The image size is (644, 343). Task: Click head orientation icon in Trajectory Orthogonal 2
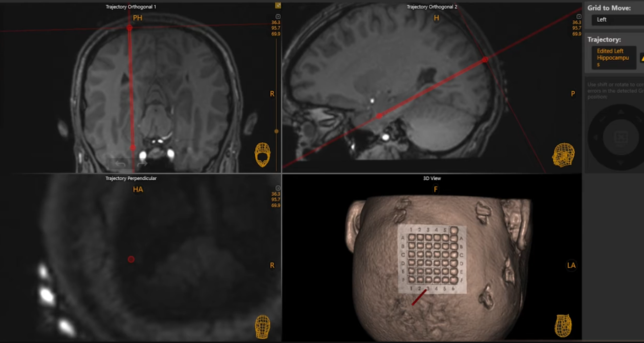point(563,155)
